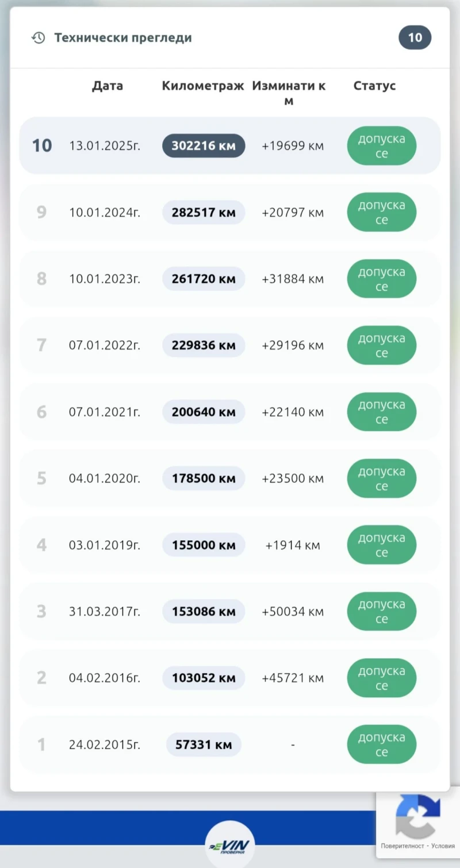Click the 178500 км mileage badge

coord(204,479)
